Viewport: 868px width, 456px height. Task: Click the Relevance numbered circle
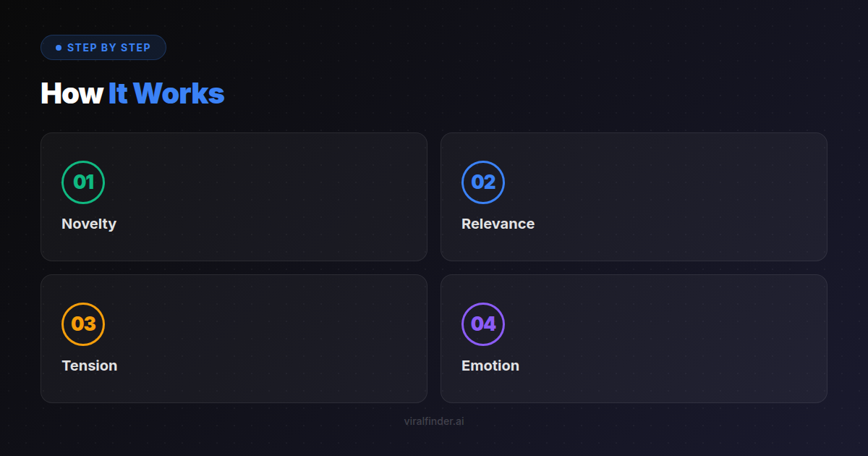coord(483,182)
